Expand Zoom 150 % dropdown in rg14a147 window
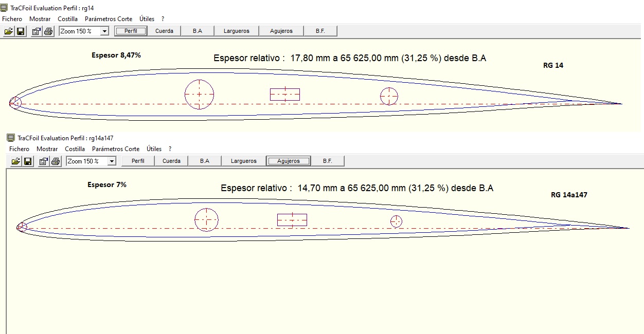The image size is (644, 334). pyautogui.click(x=112, y=161)
